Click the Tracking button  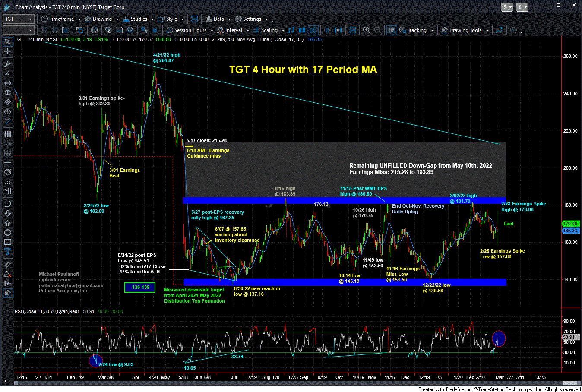[413, 30]
